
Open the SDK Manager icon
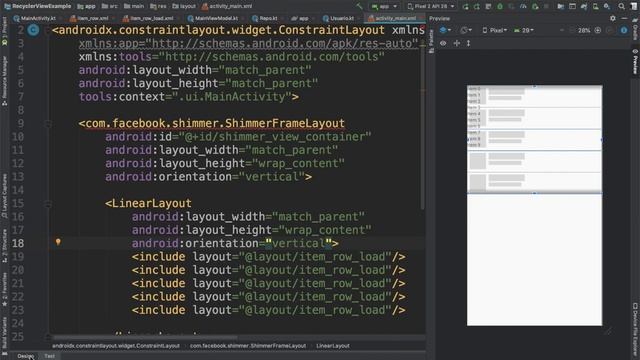[607, 6]
